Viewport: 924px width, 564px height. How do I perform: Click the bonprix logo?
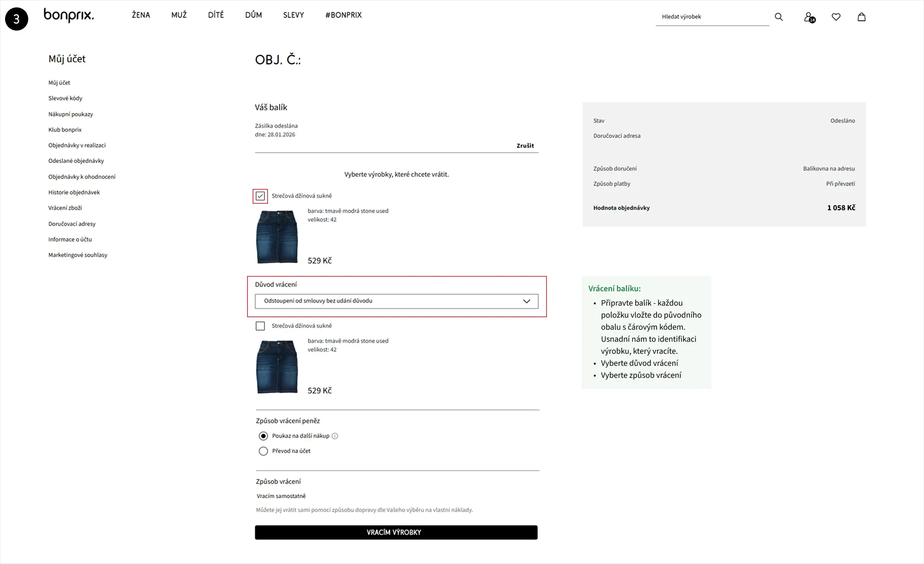pyautogui.click(x=68, y=15)
